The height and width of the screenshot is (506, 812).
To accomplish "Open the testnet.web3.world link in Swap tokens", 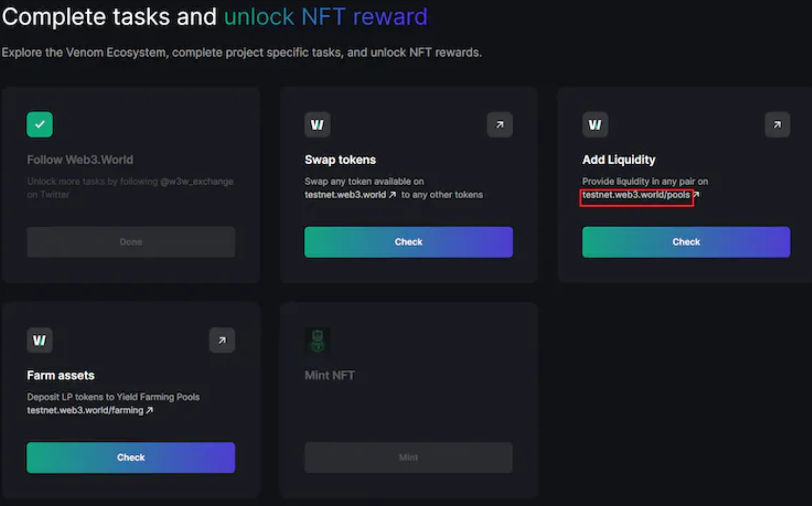I will pos(345,195).
